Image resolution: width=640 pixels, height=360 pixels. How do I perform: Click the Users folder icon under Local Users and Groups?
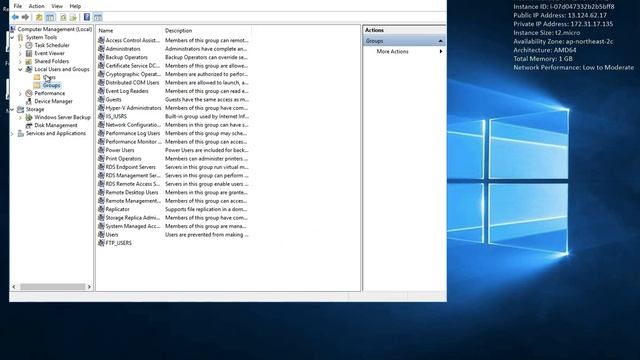(x=37, y=77)
